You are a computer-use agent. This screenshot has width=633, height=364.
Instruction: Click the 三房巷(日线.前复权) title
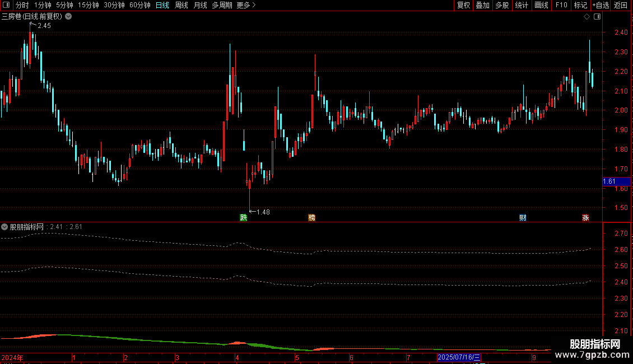[32, 17]
